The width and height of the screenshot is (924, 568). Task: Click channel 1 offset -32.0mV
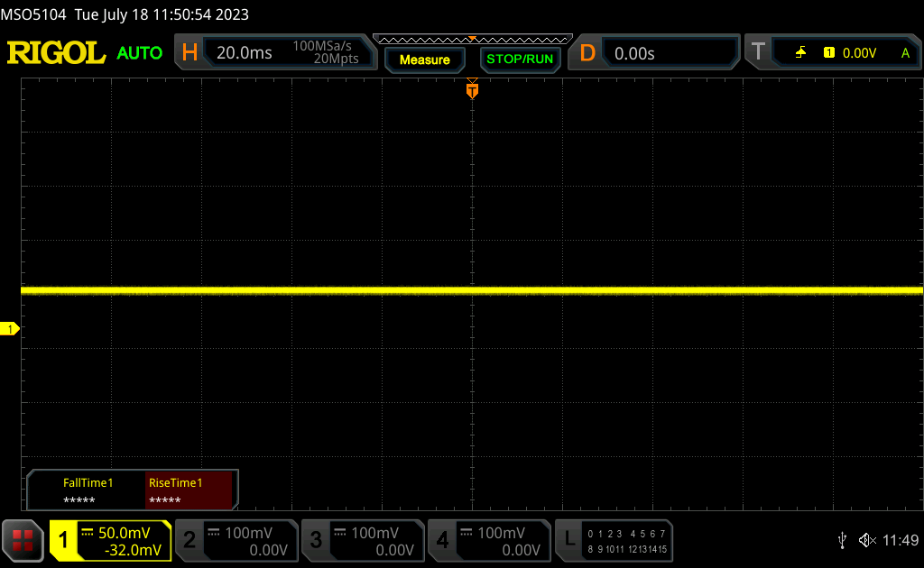133,550
